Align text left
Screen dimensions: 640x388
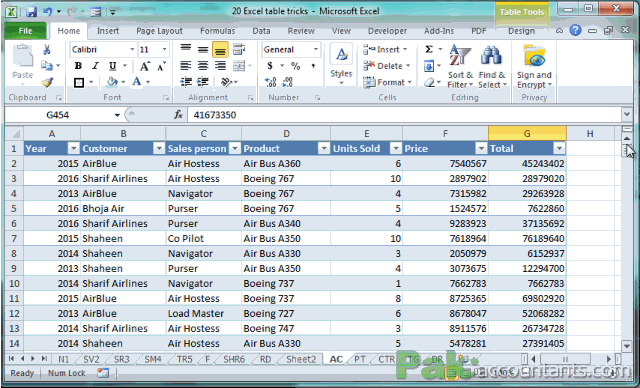coord(186,66)
